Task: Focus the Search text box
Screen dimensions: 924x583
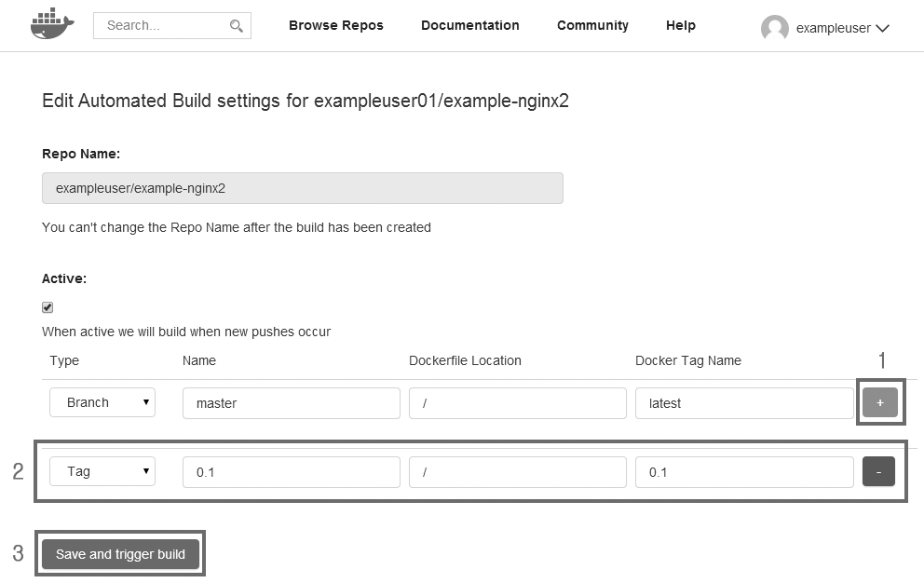Action: 163,26
